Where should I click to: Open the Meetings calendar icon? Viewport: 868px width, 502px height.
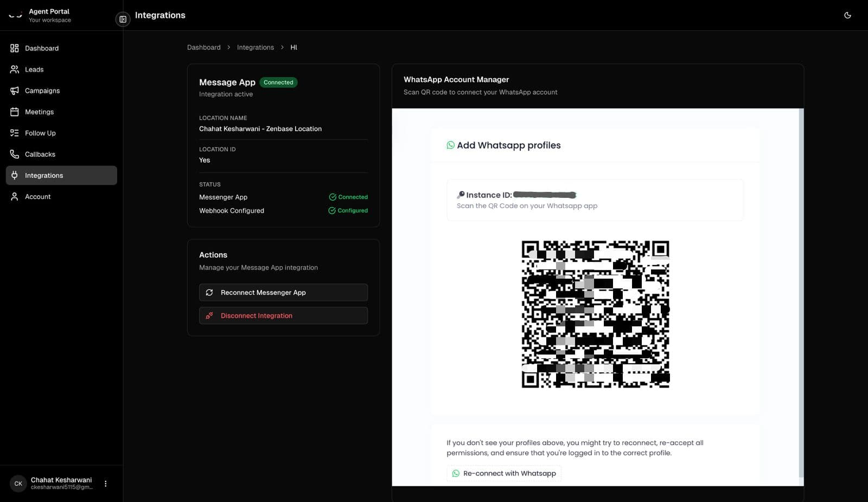point(15,112)
